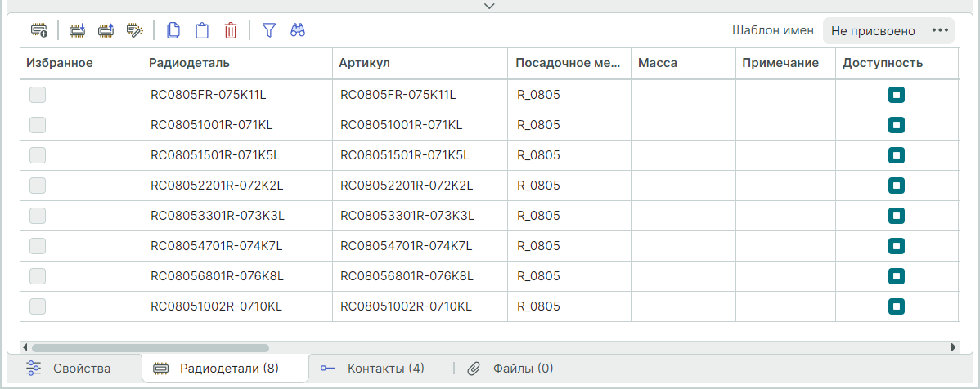The width and height of the screenshot is (980, 389).
Task: Sort by the Масса column header
Action: coord(683,63)
